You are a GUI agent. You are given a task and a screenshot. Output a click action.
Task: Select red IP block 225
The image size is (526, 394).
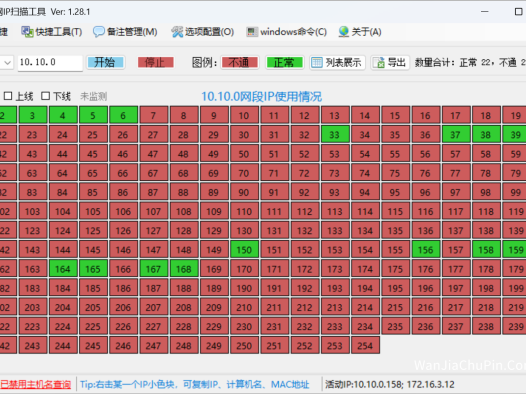pos(93,326)
